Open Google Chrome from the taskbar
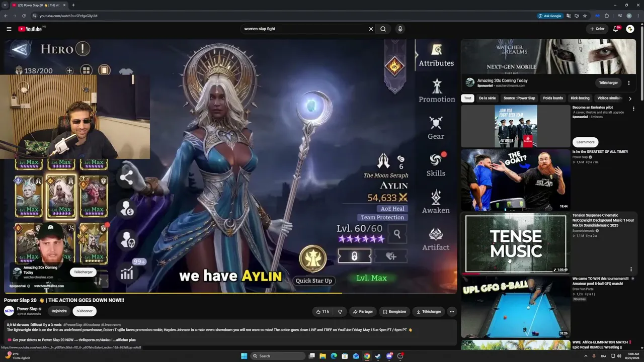This screenshot has width=644, height=362. 367,356
